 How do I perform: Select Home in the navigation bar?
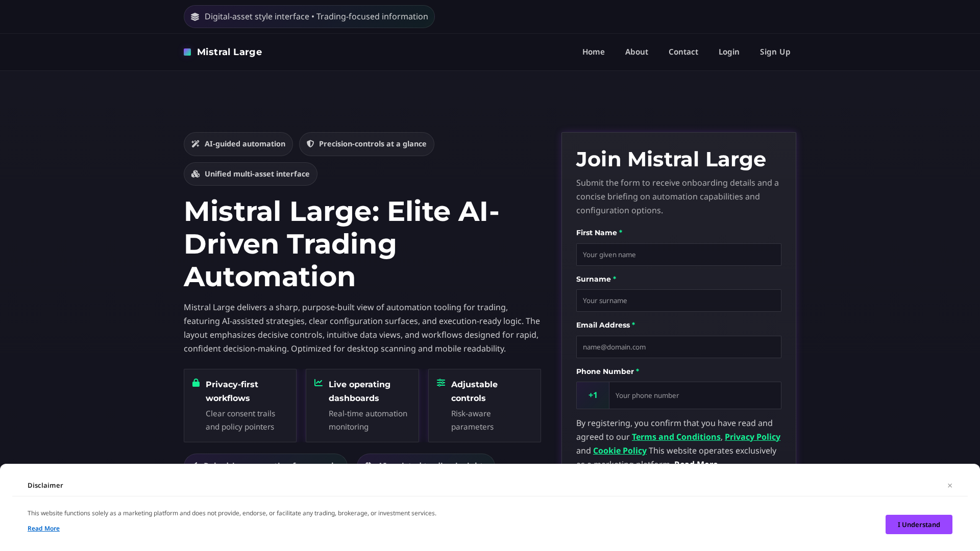[x=593, y=52]
